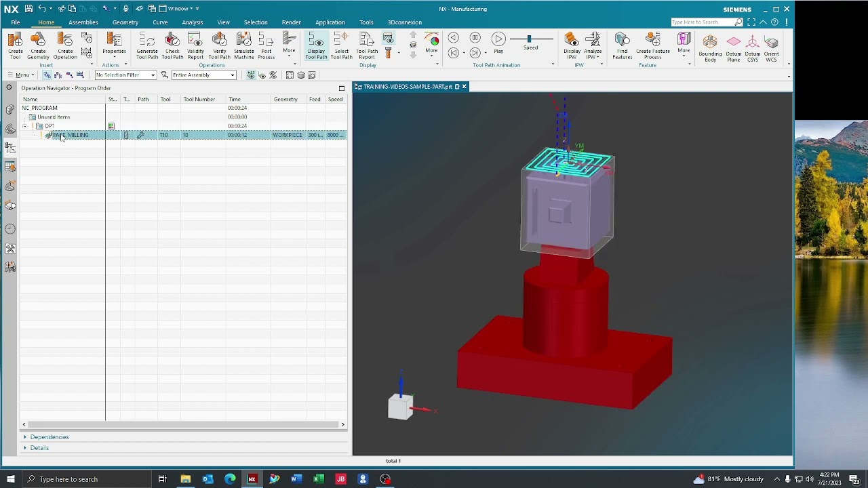Open the File menu
The height and width of the screenshot is (488, 868).
[x=15, y=22]
